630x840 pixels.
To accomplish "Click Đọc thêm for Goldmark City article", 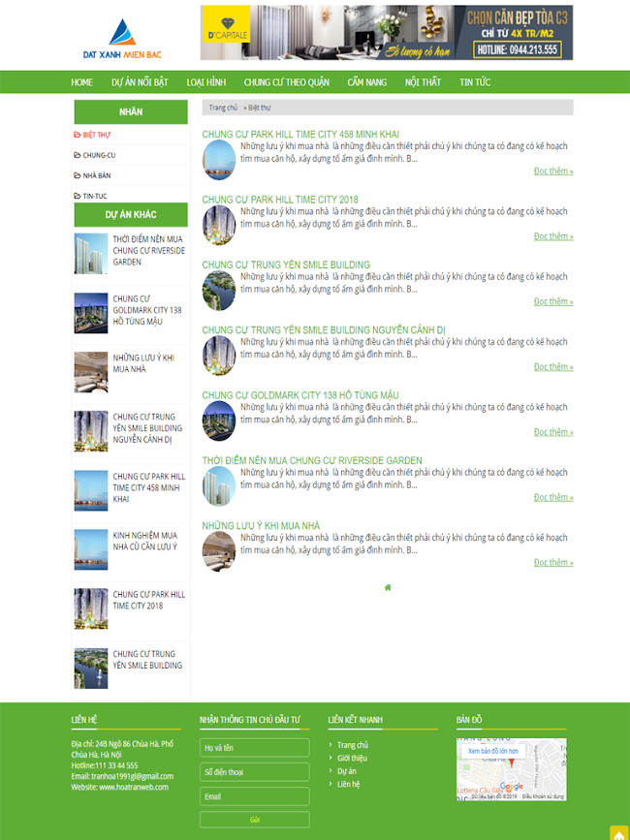I will tap(553, 432).
